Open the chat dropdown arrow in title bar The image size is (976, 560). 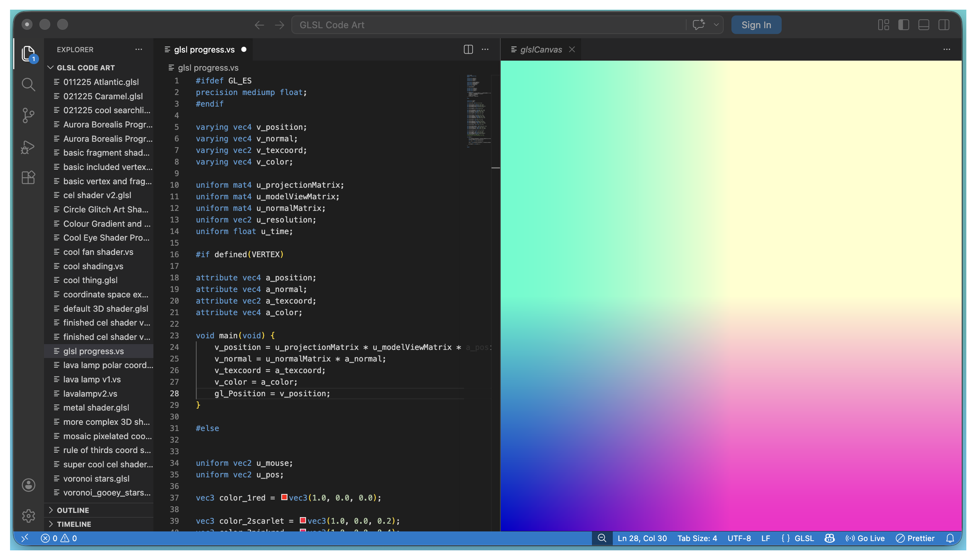point(716,25)
